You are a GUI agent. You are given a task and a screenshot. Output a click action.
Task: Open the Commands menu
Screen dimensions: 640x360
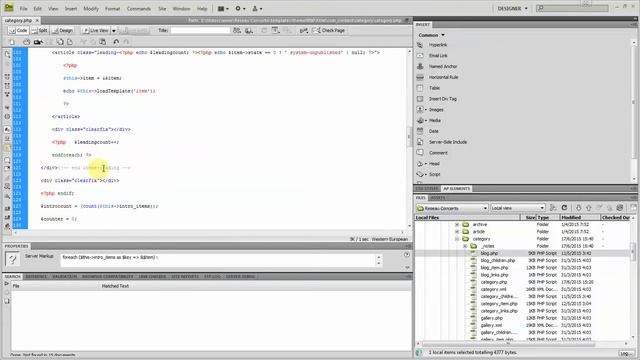pyautogui.click(x=138, y=9)
